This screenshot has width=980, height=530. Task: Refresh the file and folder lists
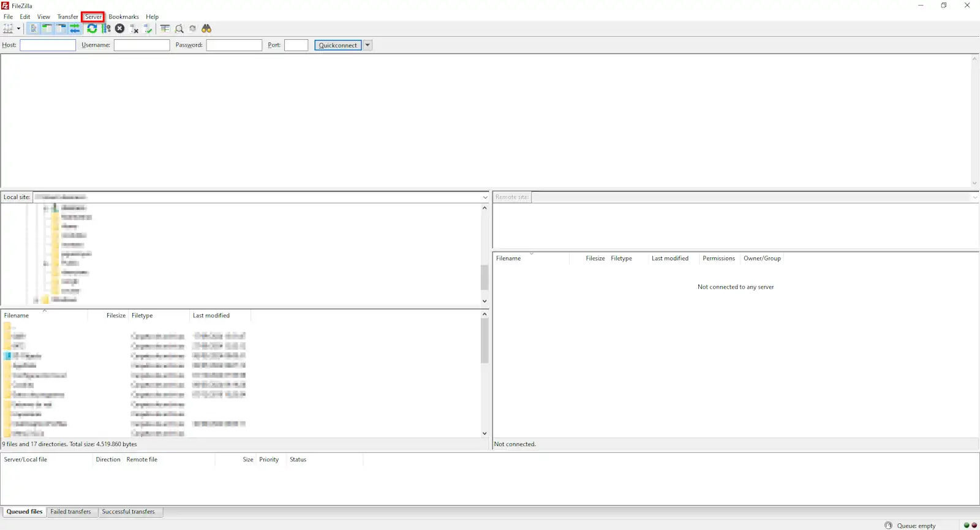(x=92, y=29)
